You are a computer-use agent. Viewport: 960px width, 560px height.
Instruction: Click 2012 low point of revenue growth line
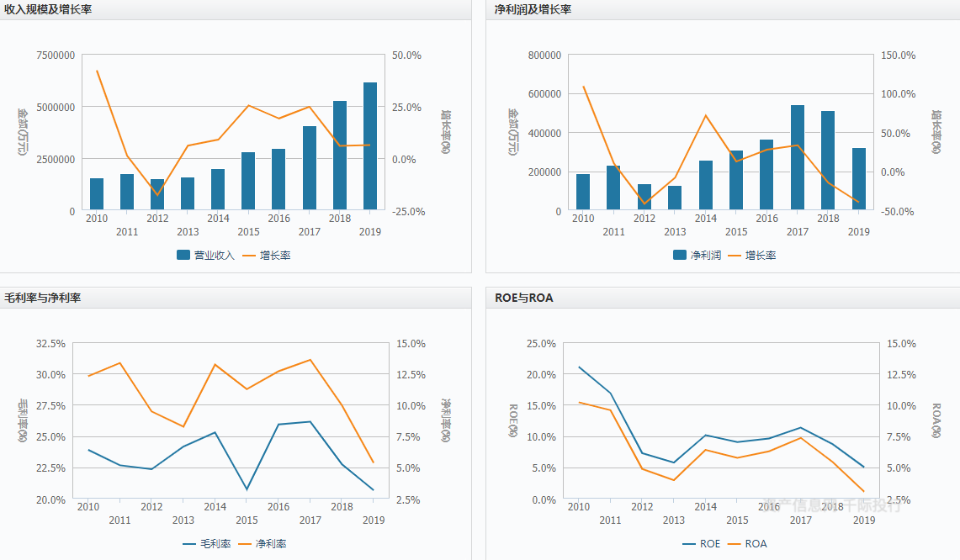coord(157,195)
